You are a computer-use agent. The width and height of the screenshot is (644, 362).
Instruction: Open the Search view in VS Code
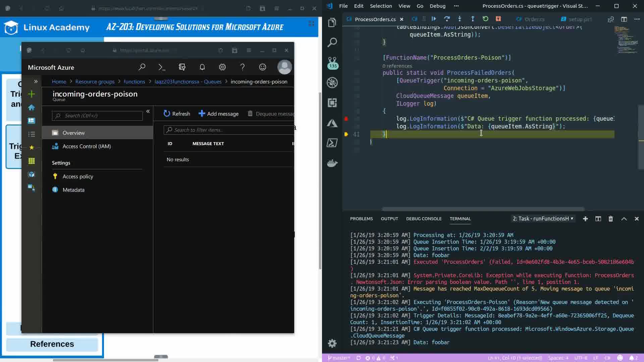pyautogui.click(x=332, y=43)
